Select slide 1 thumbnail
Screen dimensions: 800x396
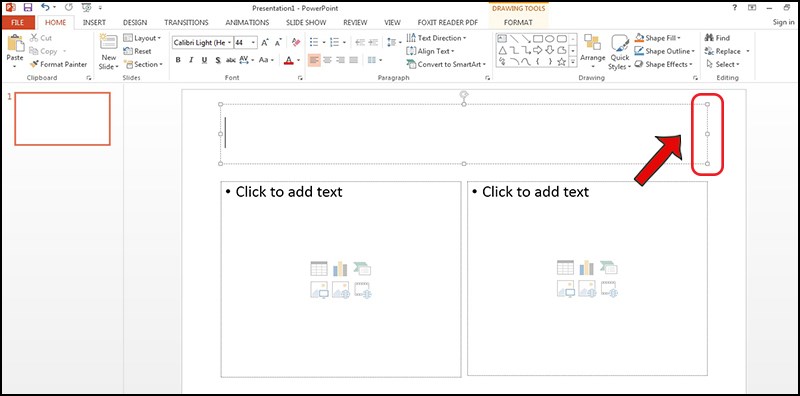62,118
